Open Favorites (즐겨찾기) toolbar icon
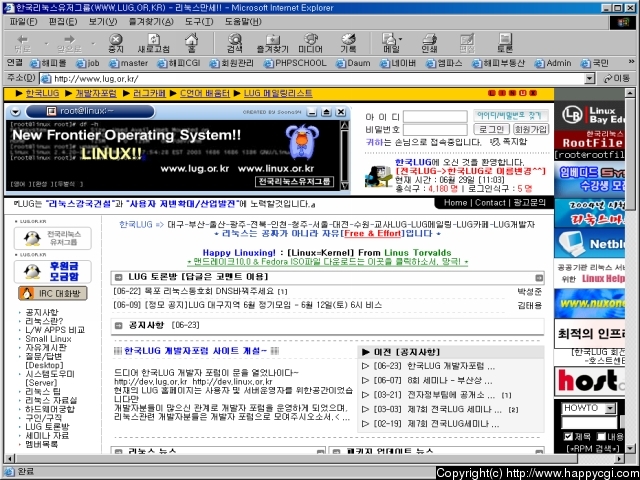Image resolution: width=640 pixels, height=480 pixels. tap(272, 39)
